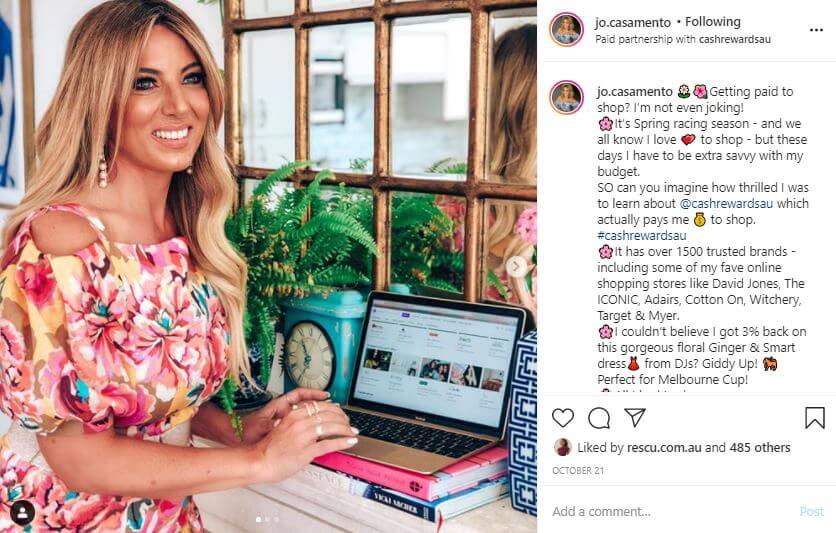Save post with the bookmark icon
This screenshot has width=836, height=533.
815,418
